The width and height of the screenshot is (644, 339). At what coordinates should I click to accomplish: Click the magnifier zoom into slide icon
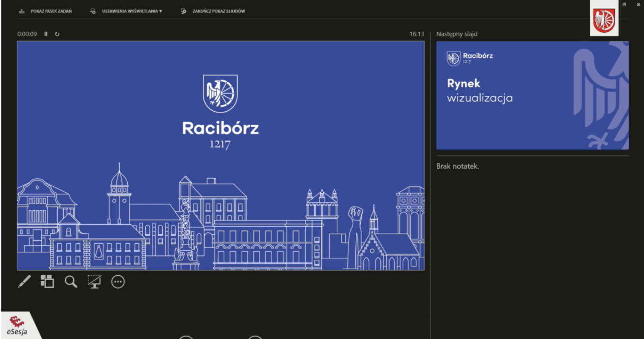click(x=71, y=281)
